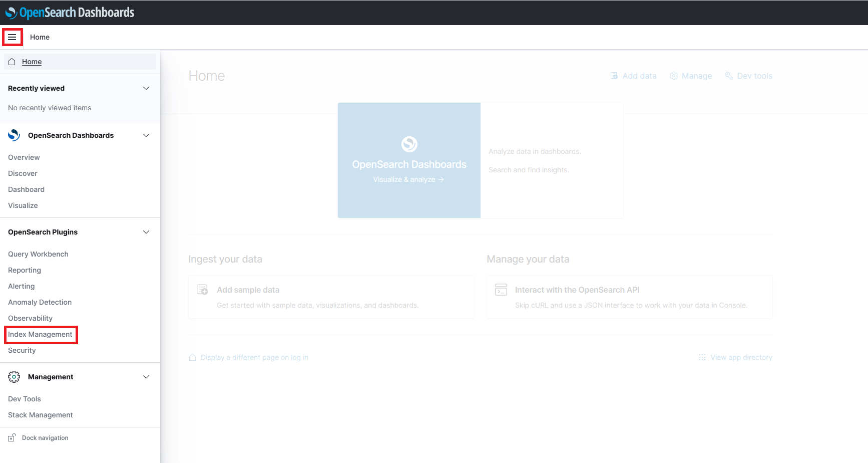Open Index Management plugin
The width and height of the screenshot is (868, 463).
coord(40,334)
